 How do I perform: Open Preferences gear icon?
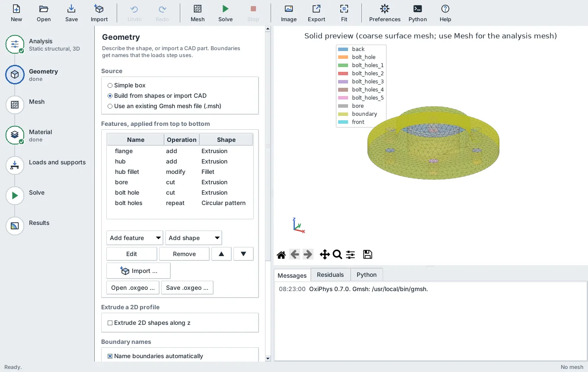[x=385, y=13]
